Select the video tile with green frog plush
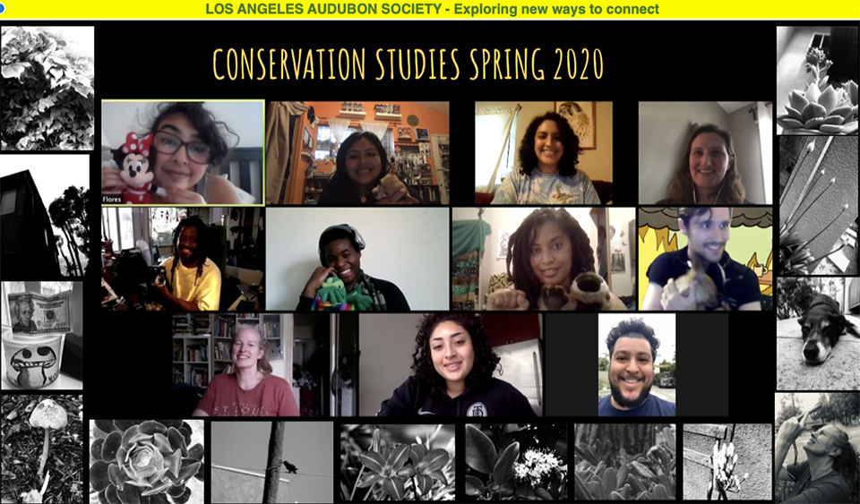 pyautogui.click(x=357, y=259)
